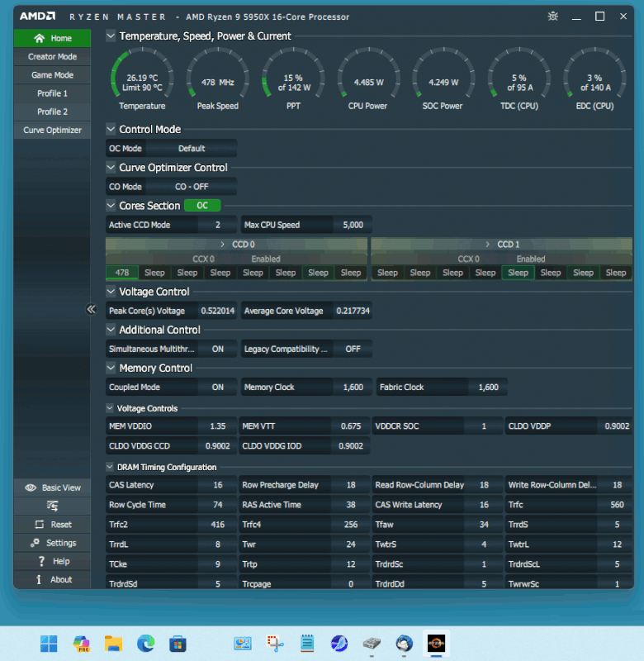Viewport: 644px width, 661px height.
Task: Collapse Curve Optimizer Control section
Action: tap(111, 168)
